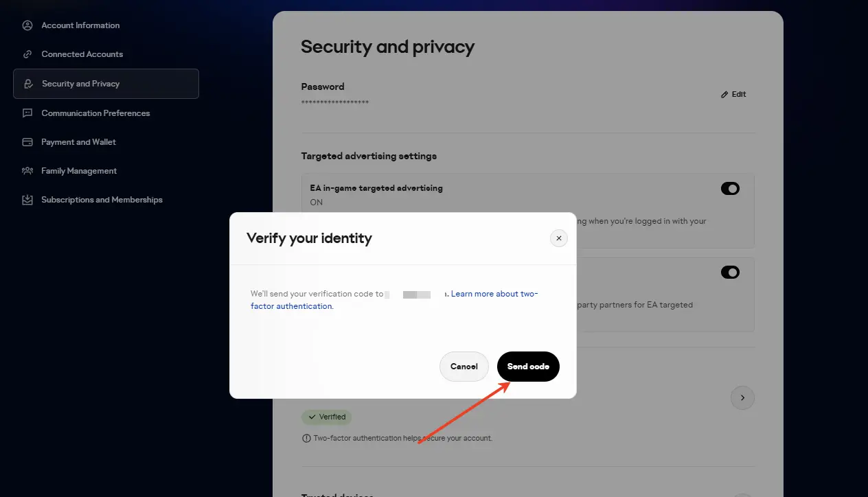Open Family Management in the sidebar
This screenshot has height=497, width=868.
(x=79, y=171)
